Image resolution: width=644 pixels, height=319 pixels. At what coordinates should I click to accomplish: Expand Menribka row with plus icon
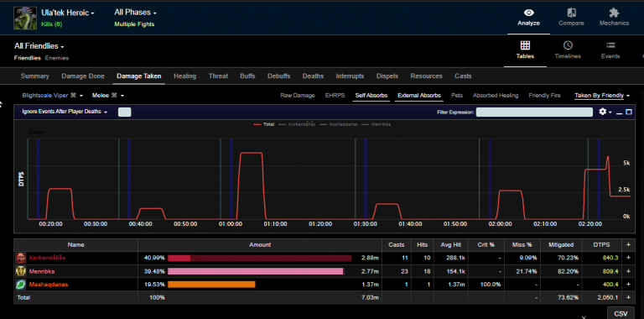coord(628,271)
